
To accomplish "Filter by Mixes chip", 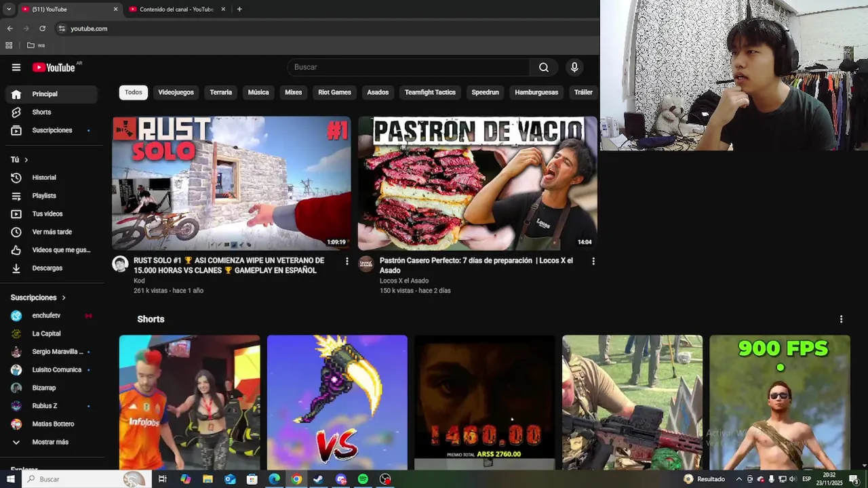I will pos(294,92).
